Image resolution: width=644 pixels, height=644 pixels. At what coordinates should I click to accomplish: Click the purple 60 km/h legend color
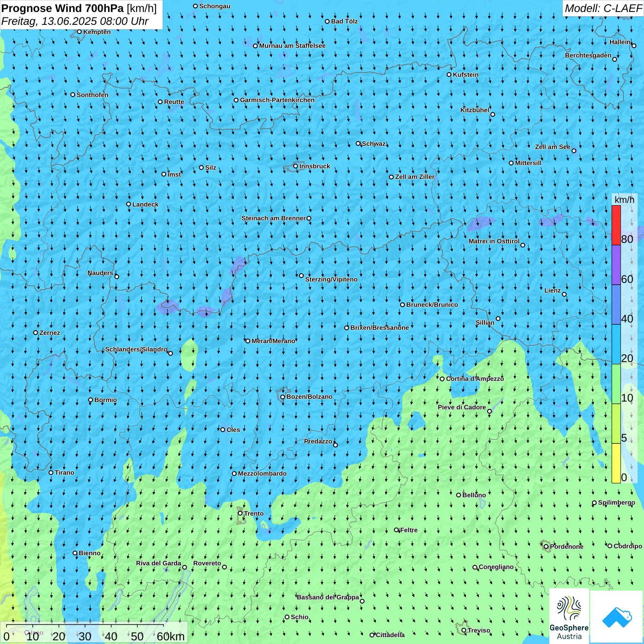click(x=616, y=265)
